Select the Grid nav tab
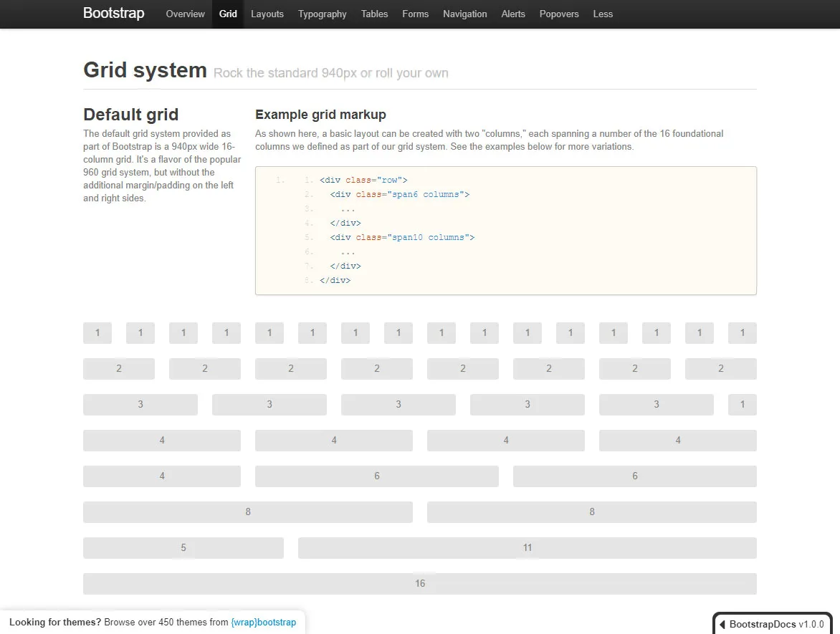840x634 pixels. (228, 14)
